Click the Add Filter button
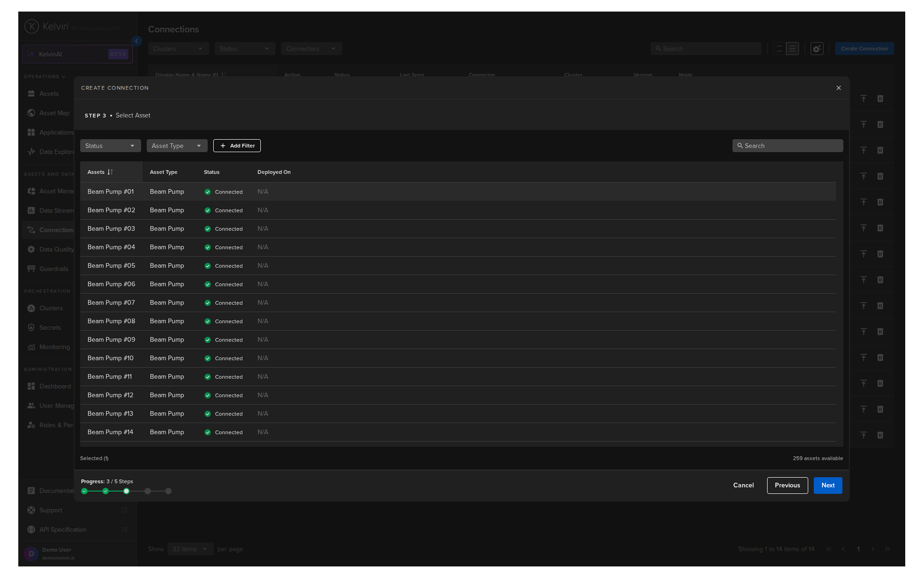 [237, 145]
